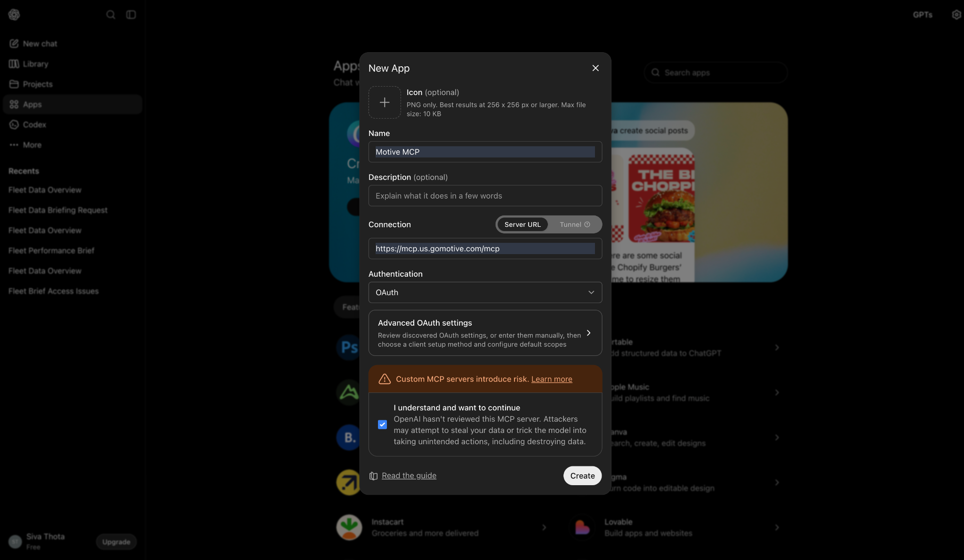Viewport: 964px width, 560px height.
Task: Expand Advanced OAuth settings
Action: 485,333
